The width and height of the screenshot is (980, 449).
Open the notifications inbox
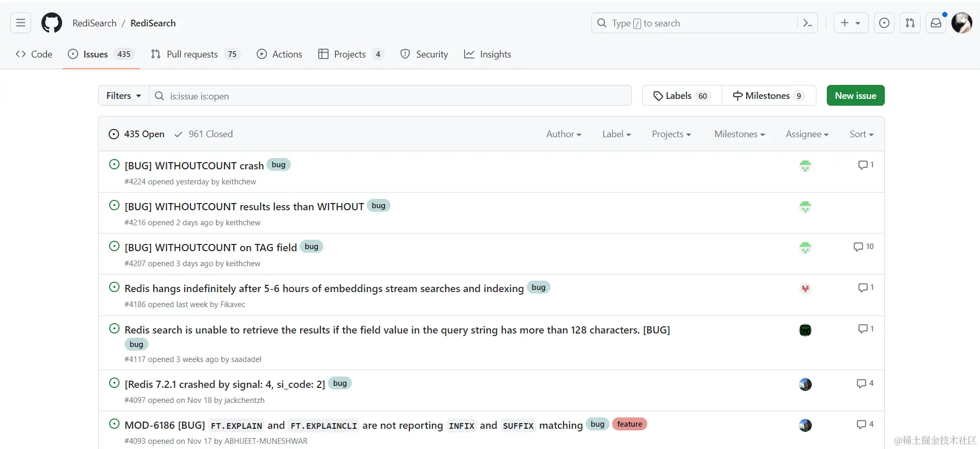[936, 23]
